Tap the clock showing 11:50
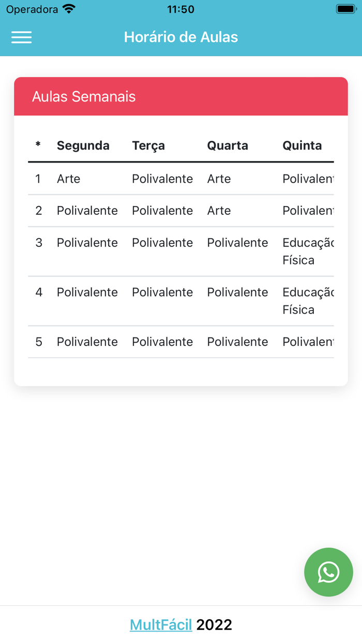Viewport: 362px width, 644px height. 181,9
